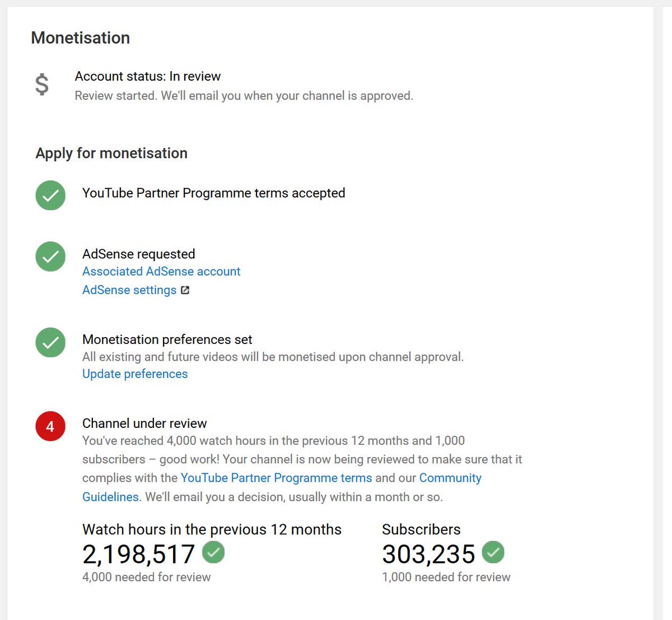672x620 pixels.
Task: Click the Monetisation page heading
Action: pos(81,38)
